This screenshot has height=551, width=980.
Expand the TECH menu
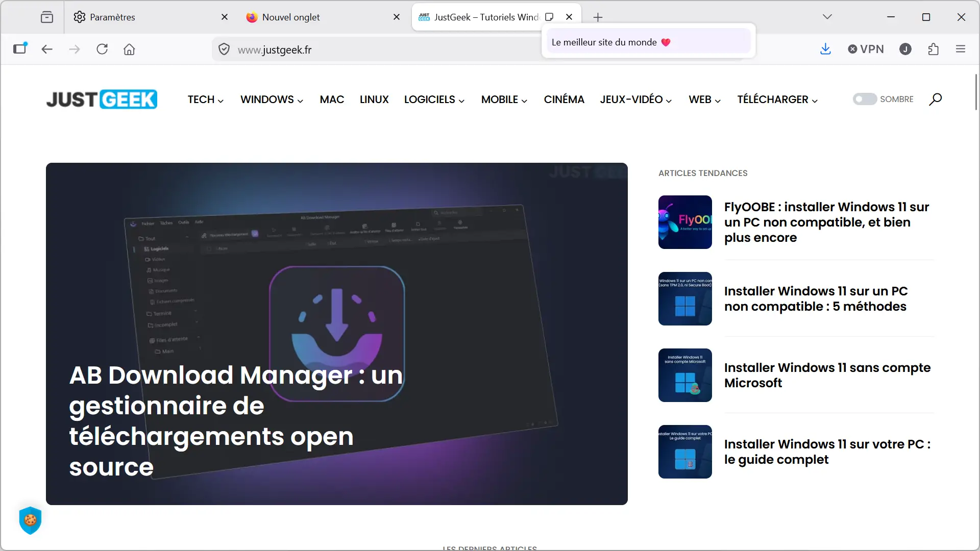coord(205,99)
